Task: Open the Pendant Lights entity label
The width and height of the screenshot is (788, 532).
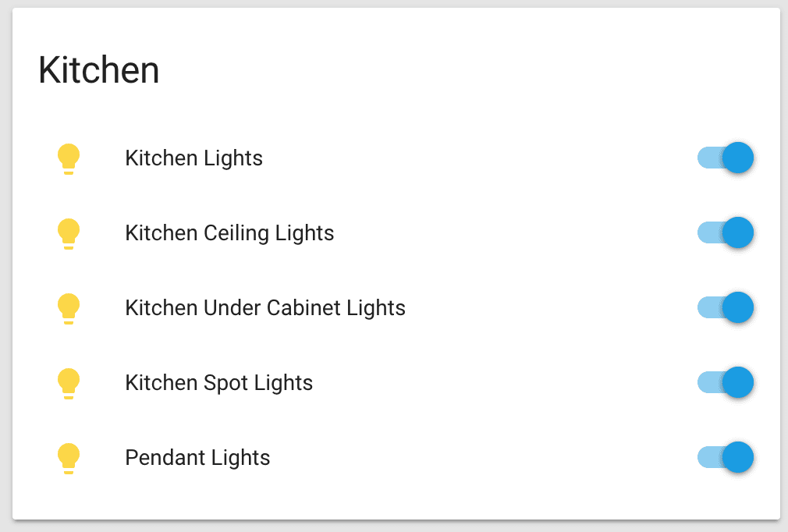Action: (x=197, y=458)
